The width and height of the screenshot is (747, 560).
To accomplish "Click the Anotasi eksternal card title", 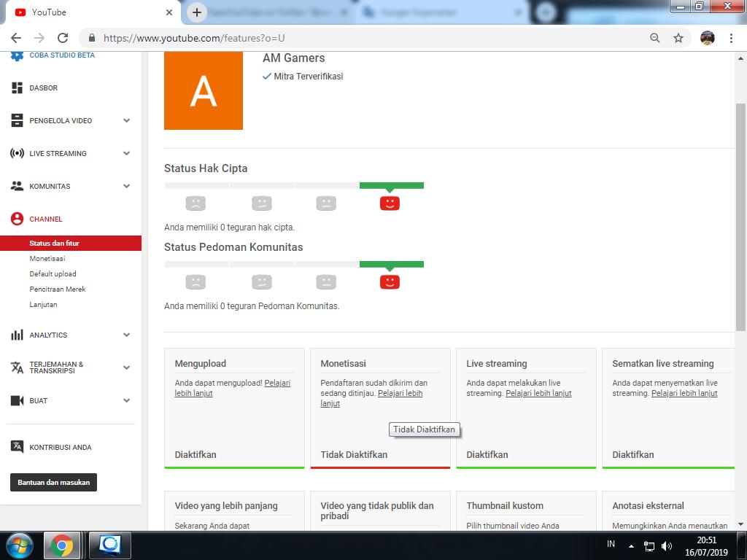I will coord(648,506).
